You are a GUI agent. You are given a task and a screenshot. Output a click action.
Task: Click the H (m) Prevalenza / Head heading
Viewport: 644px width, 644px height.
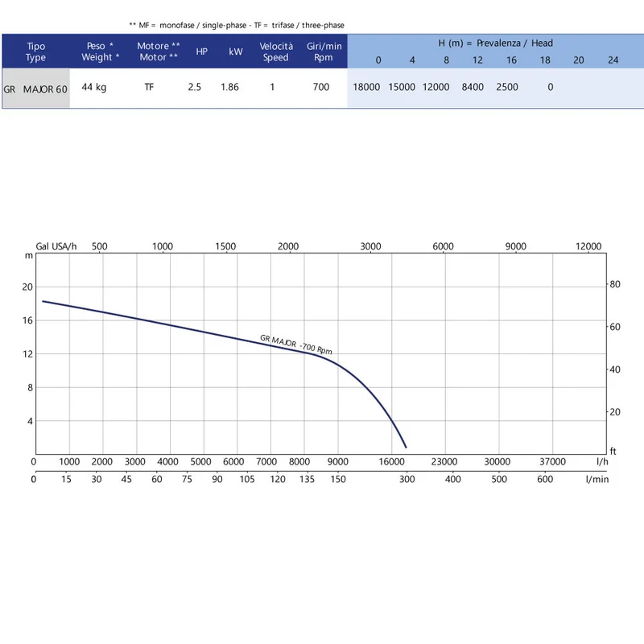pyautogui.click(x=495, y=43)
